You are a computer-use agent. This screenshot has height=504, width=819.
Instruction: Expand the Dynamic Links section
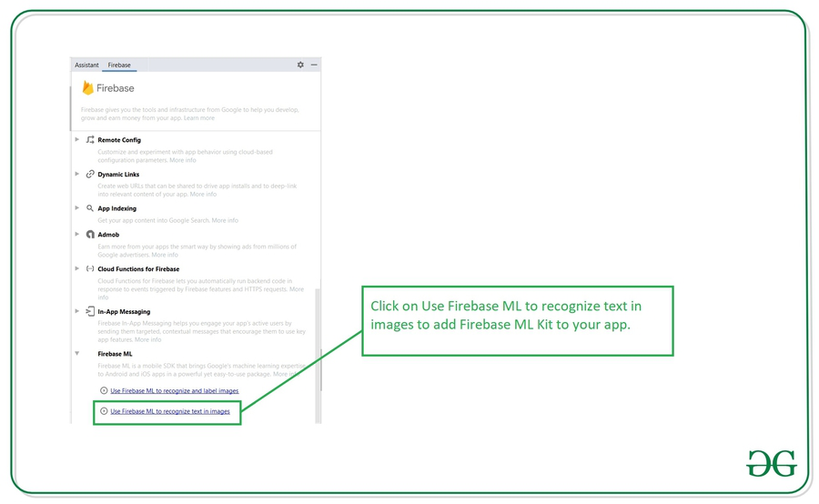(76, 174)
